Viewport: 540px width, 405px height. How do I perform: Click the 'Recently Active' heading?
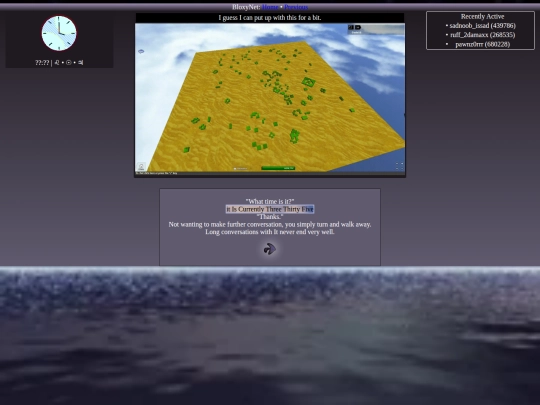pyautogui.click(x=482, y=16)
